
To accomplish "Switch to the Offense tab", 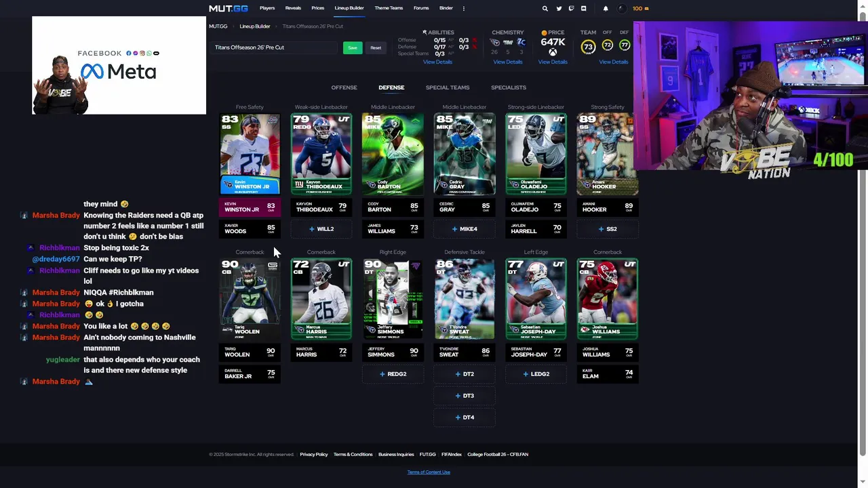I will 344,87.
